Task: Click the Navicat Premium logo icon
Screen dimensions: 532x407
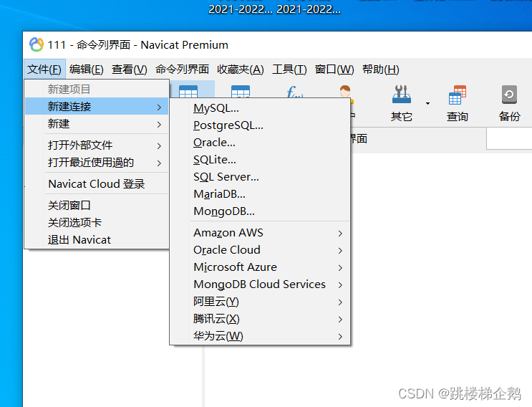Action: [37, 44]
